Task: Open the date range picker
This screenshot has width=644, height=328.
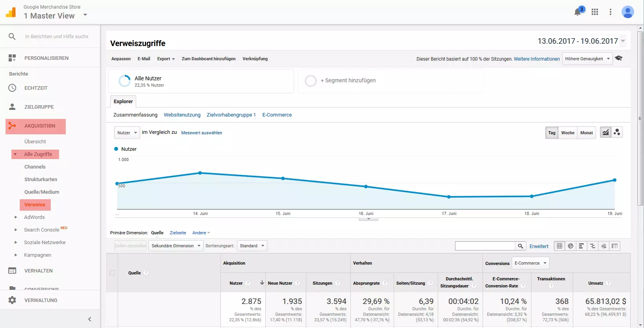Action: [x=581, y=41]
